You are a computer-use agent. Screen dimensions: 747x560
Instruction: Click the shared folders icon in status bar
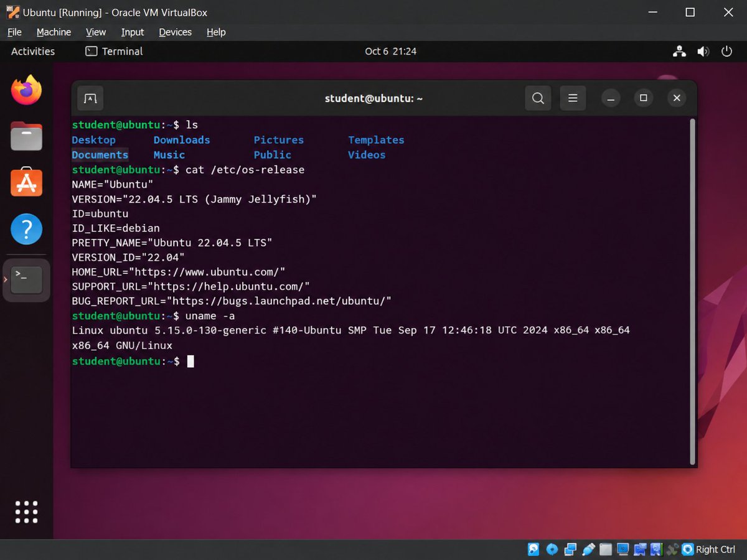[x=606, y=549]
